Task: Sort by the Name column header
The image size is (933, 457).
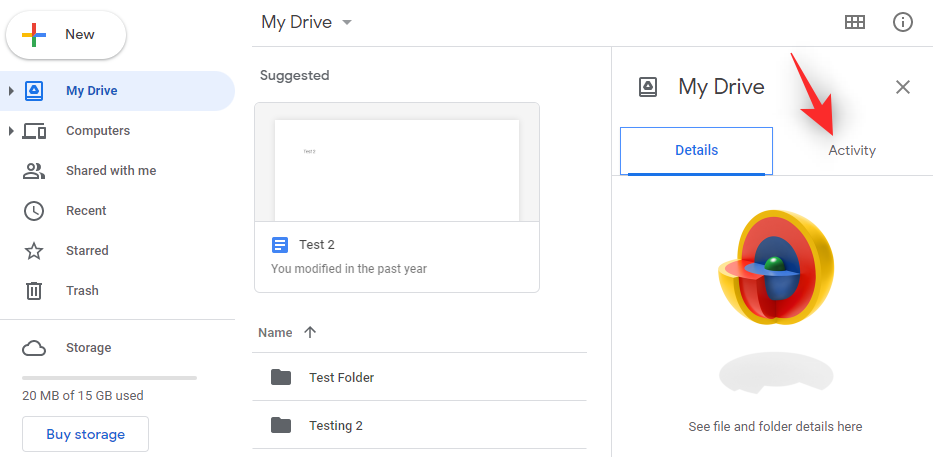Action: tap(275, 333)
